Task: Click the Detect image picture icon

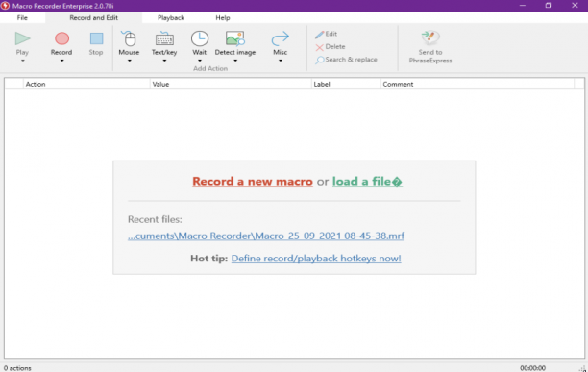Action: tap(235, 38)
